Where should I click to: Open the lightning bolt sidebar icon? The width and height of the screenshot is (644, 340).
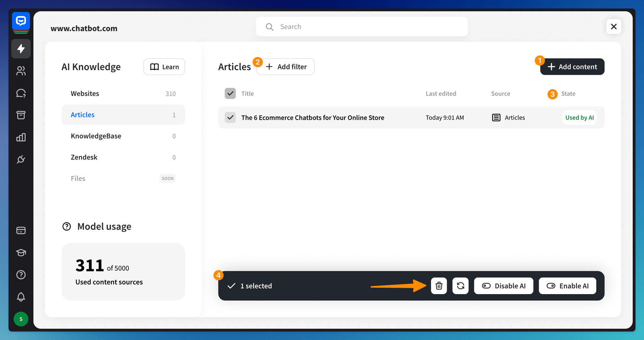click(x=21, y=49)
